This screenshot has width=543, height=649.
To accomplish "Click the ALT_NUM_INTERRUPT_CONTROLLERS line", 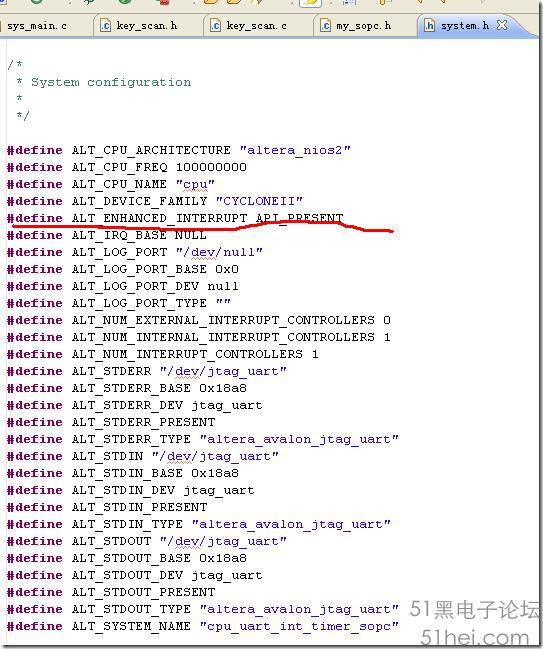I will coord(163,354).
